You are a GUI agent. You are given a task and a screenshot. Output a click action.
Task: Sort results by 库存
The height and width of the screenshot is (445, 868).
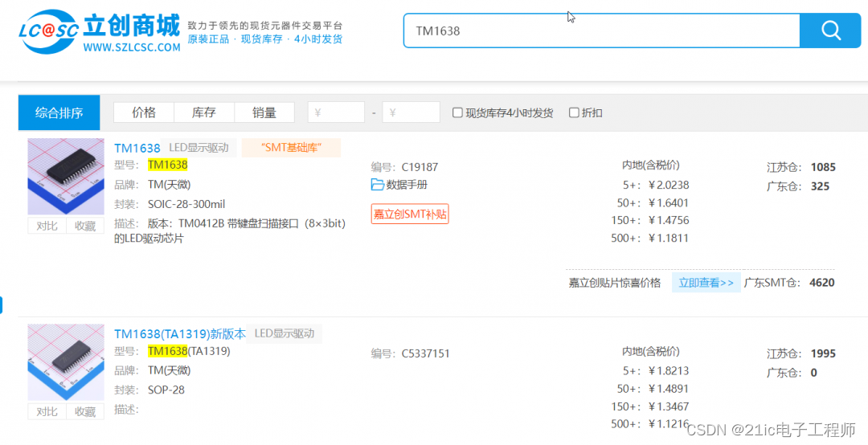pos(204,113)
